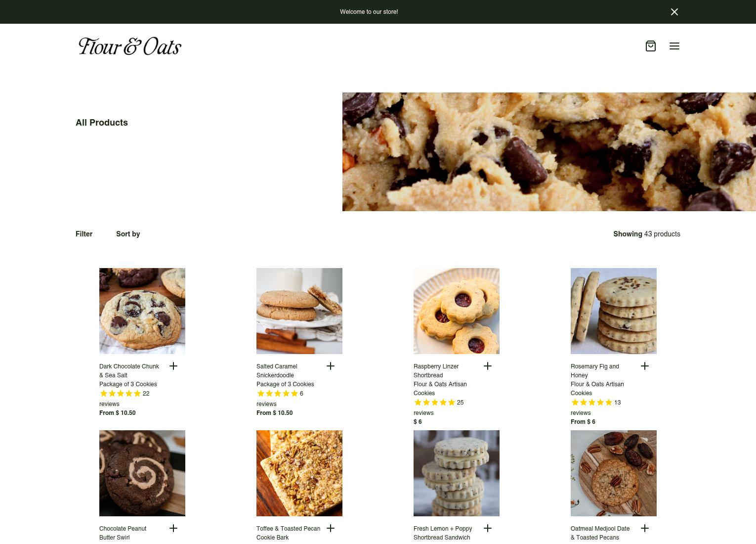Quick-add Toffee & Toasted Pecan Cookie Bark
The image size is (756, 544).
[331, 528]
